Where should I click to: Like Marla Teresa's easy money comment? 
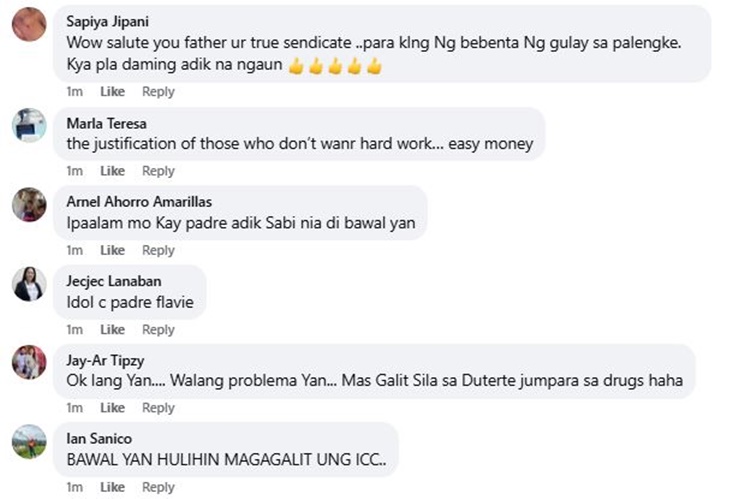112,171
